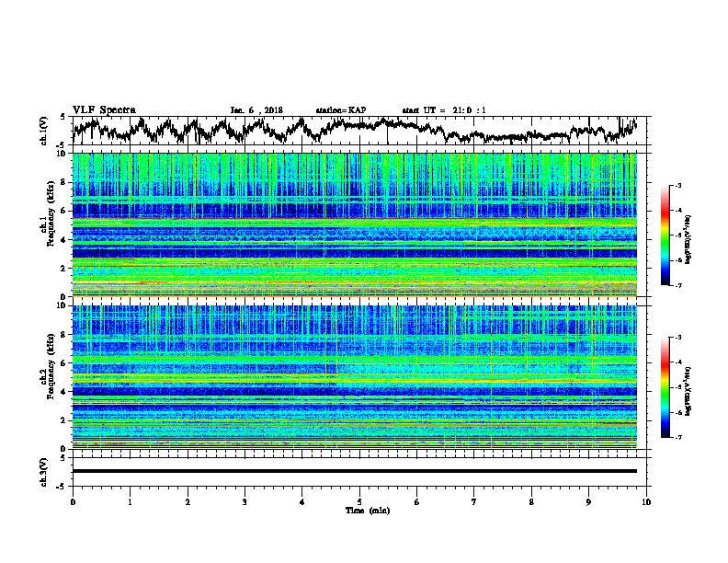728x563 pixels.
Task: Click the "2" tick on ch.1 frequency axis
Action: [x=64, y=268]
